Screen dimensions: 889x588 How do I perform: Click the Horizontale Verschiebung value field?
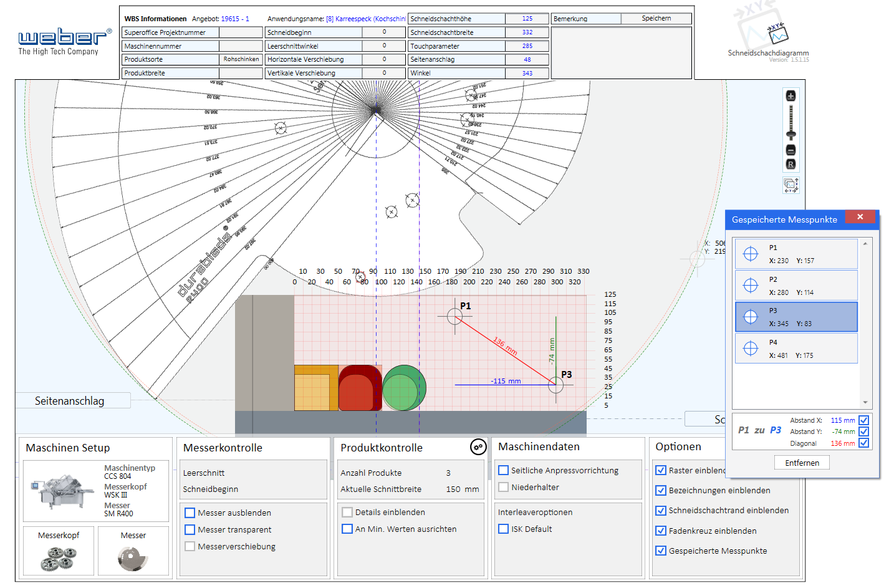(384, 60)
